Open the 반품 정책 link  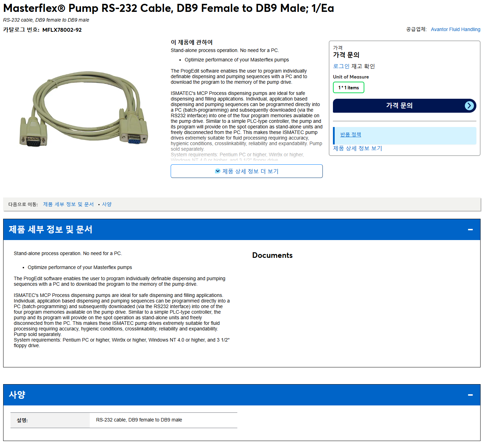click(x=351, y=135)
